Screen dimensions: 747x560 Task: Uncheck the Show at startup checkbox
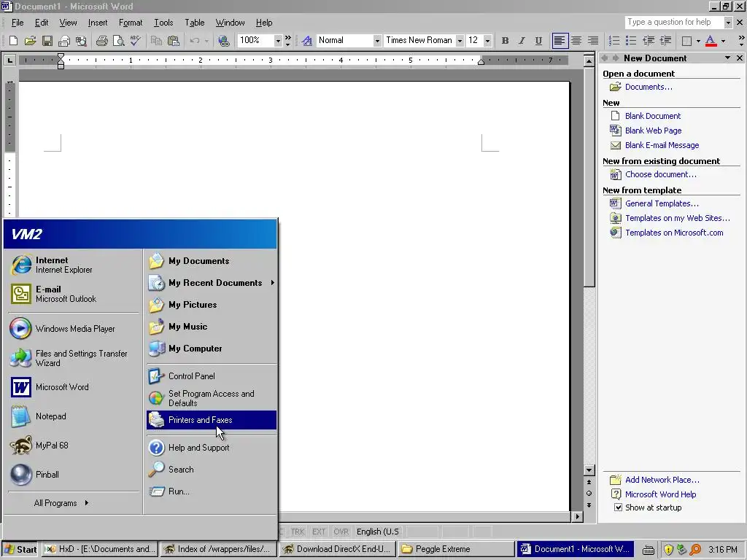tap(618, 507)
